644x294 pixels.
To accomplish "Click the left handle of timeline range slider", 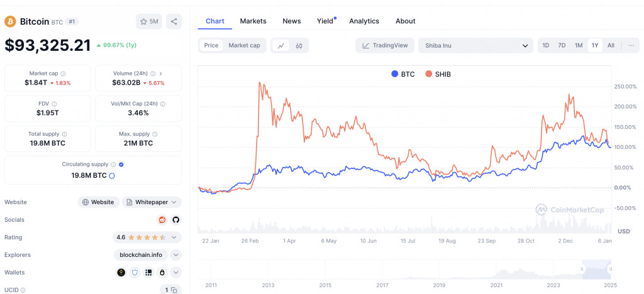I will tap(582, 269).
